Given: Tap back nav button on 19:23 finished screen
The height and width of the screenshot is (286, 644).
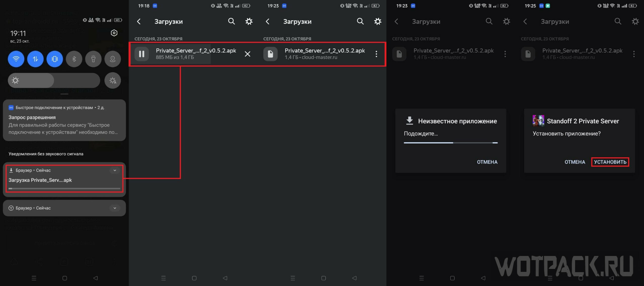Looking at the screenshot, I should [354, 278].
